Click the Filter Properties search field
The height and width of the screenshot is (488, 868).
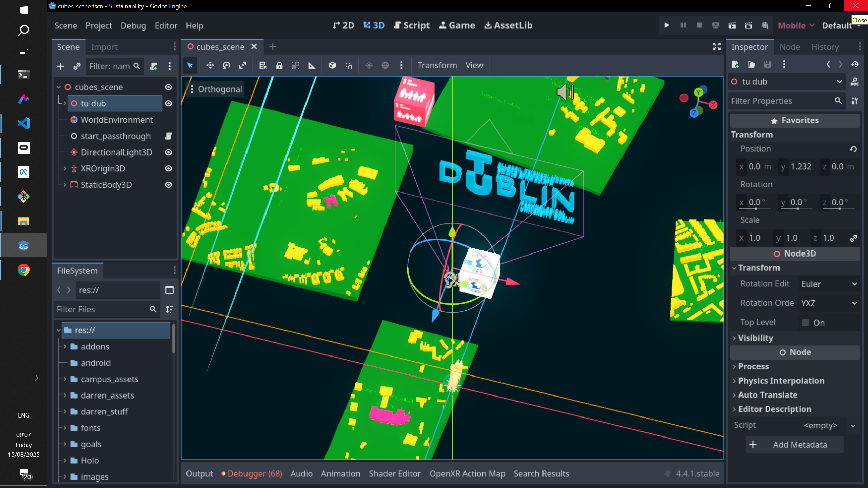pos(780,101)
